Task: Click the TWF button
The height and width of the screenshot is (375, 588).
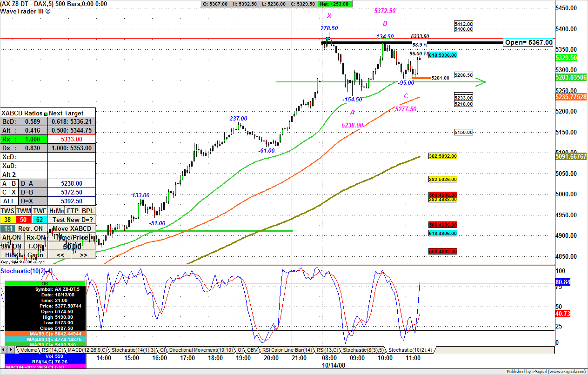Action: coord(40,211)
